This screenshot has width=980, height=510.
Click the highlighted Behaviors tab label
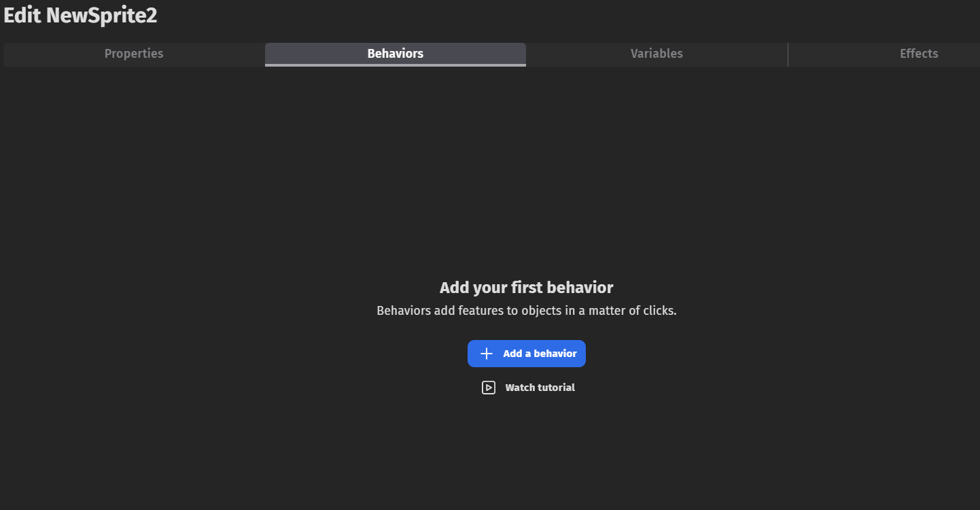click(395, 53)
